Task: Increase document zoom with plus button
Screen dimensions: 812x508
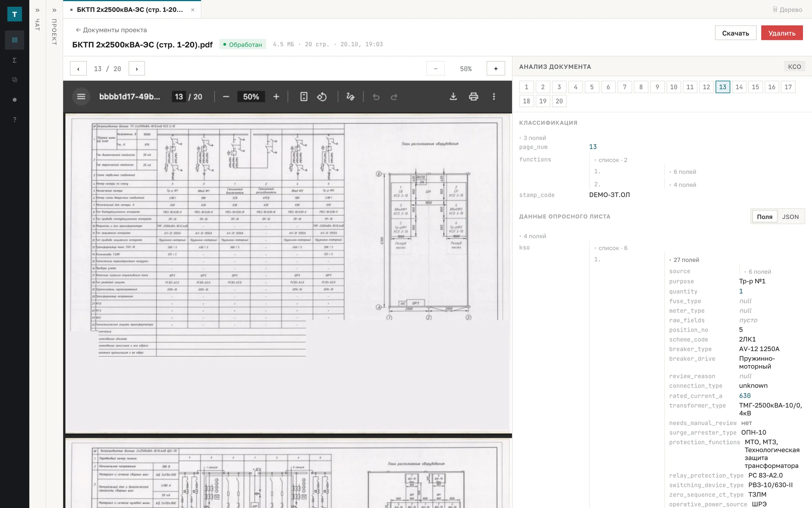Action: pos(496,68)
